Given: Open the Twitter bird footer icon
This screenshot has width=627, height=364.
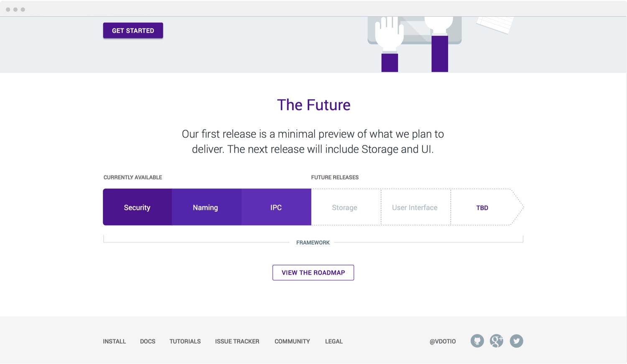Looking at the screenshot, I should pos(516,341).
